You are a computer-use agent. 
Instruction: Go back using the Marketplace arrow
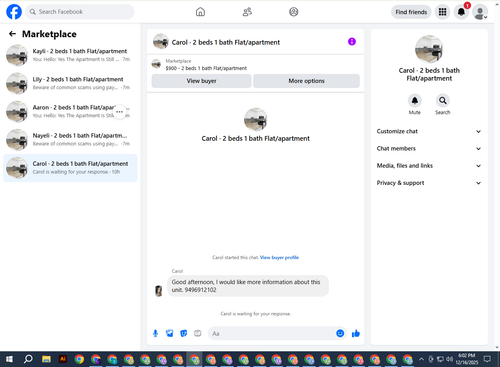(x=12, y=34)
